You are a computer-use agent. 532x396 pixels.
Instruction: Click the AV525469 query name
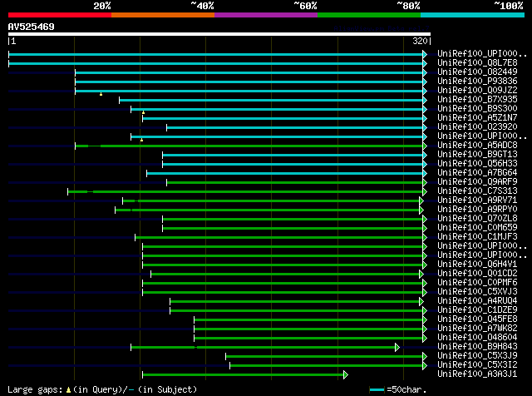(x=32, y=27)
